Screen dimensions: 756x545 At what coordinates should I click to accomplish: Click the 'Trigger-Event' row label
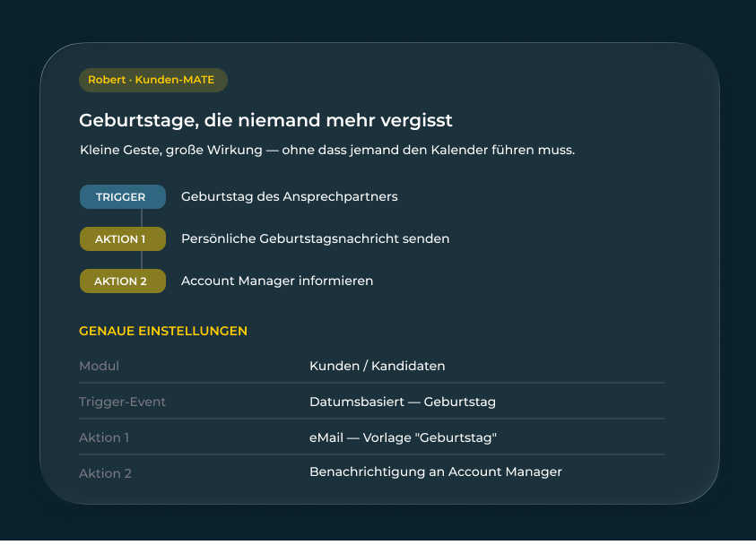tap(123, 402)
